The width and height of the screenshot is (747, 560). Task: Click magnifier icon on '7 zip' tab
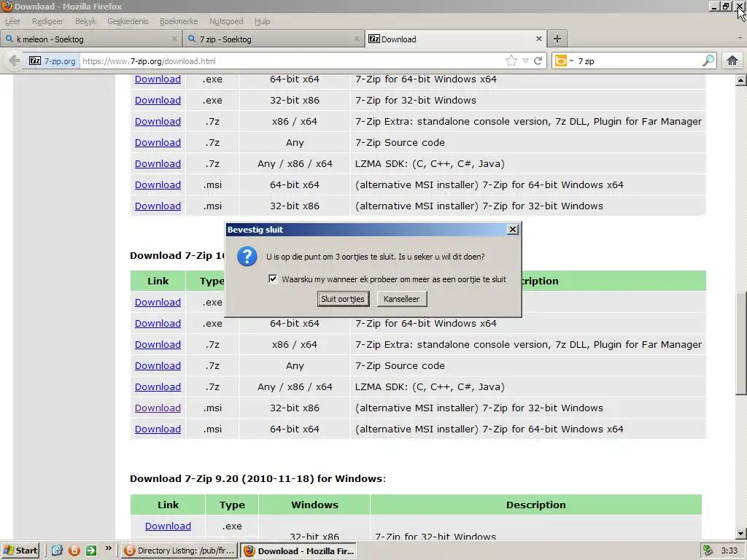coord(192,39)
